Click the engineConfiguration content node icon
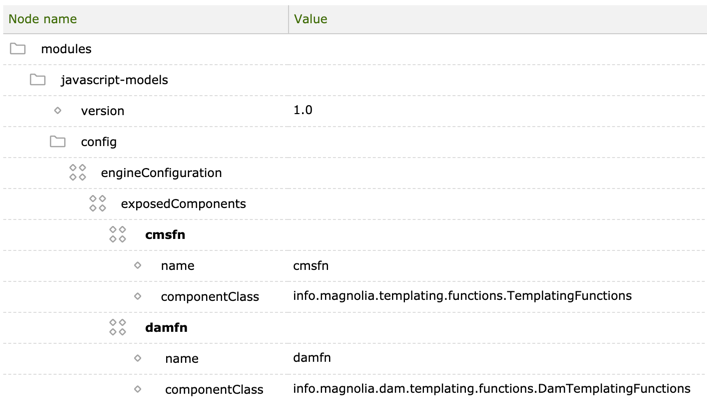The width and height of the screenshot is (707, 403). 78,172
